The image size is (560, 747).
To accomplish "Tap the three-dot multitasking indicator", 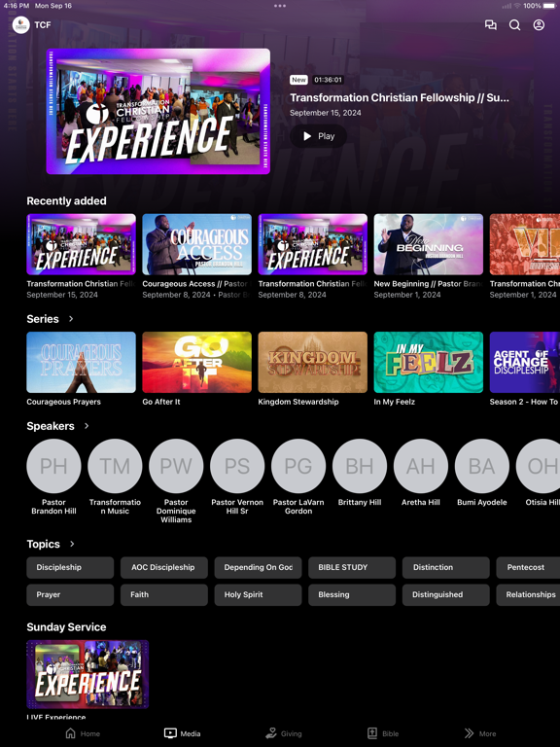I will [x=280, y=6].
